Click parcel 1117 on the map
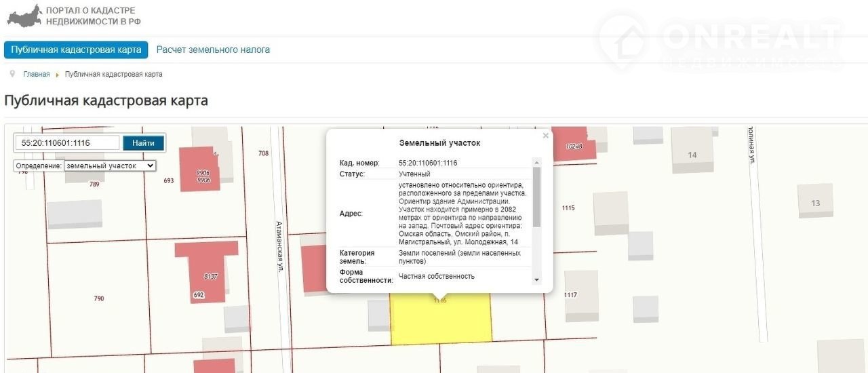Image resolution: width=868 pixels, height=373 pixels. 570,295
